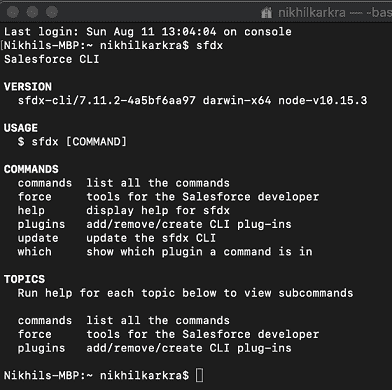
Task: Click the help command entry
Action: tap(31, 210)
